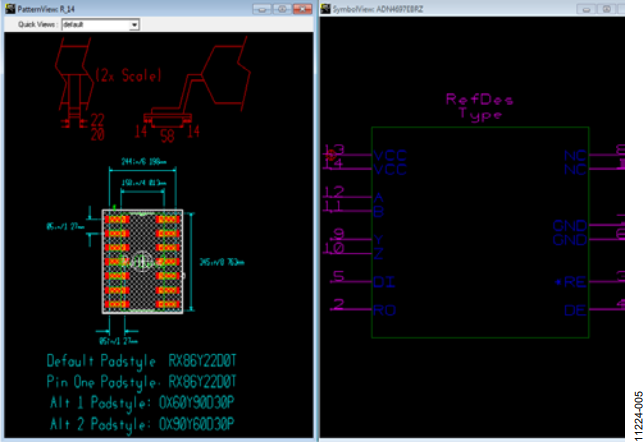Select the RefDes text in symbol view
Screen dimensions: 643x442
[x=479, y=99]
